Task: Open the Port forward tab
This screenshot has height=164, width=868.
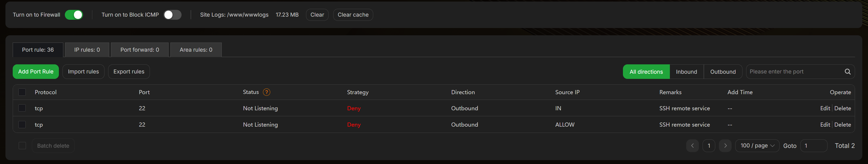Action: coord(140,50)
